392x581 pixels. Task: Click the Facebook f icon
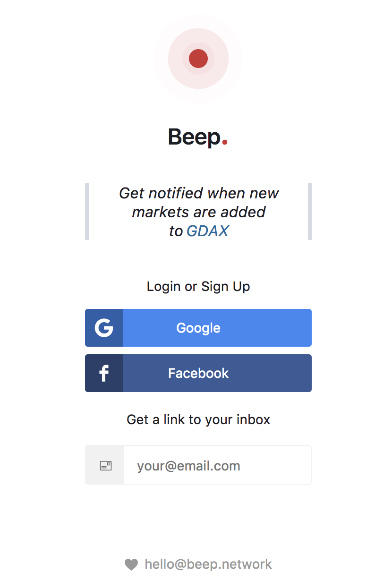[104, 373]
